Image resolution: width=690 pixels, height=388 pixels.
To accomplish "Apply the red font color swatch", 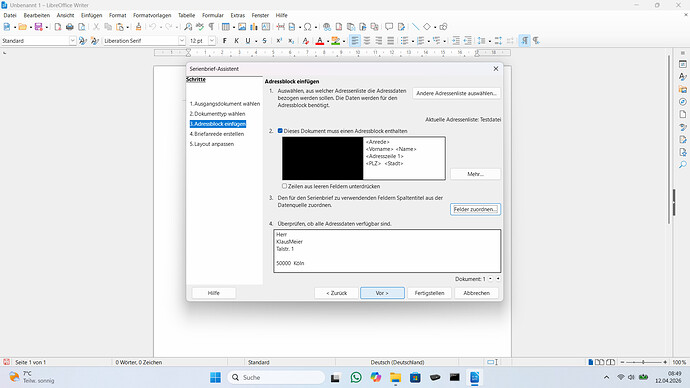I will (x=320, y=40).
